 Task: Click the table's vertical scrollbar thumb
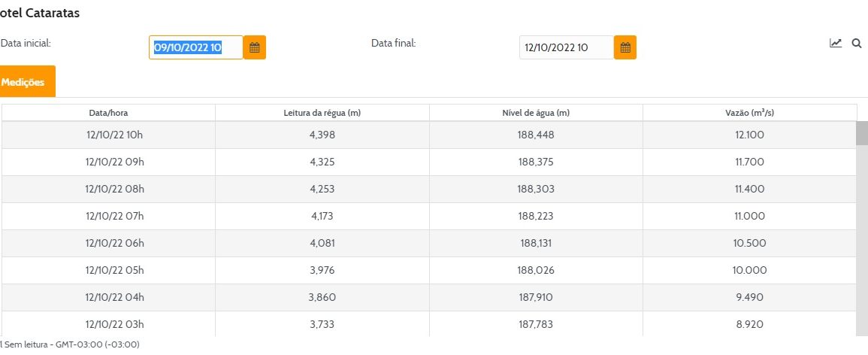click(861, 133)
